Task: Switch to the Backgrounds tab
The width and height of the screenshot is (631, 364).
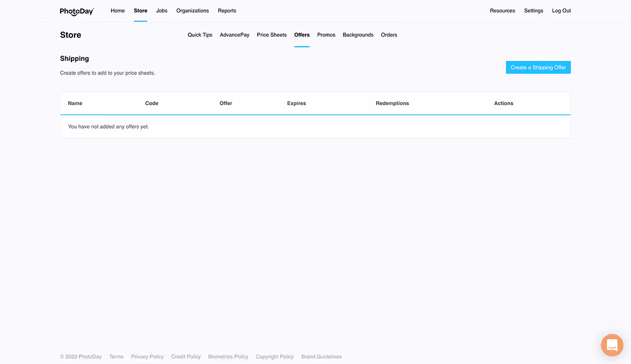Action: tap(358, 35)
